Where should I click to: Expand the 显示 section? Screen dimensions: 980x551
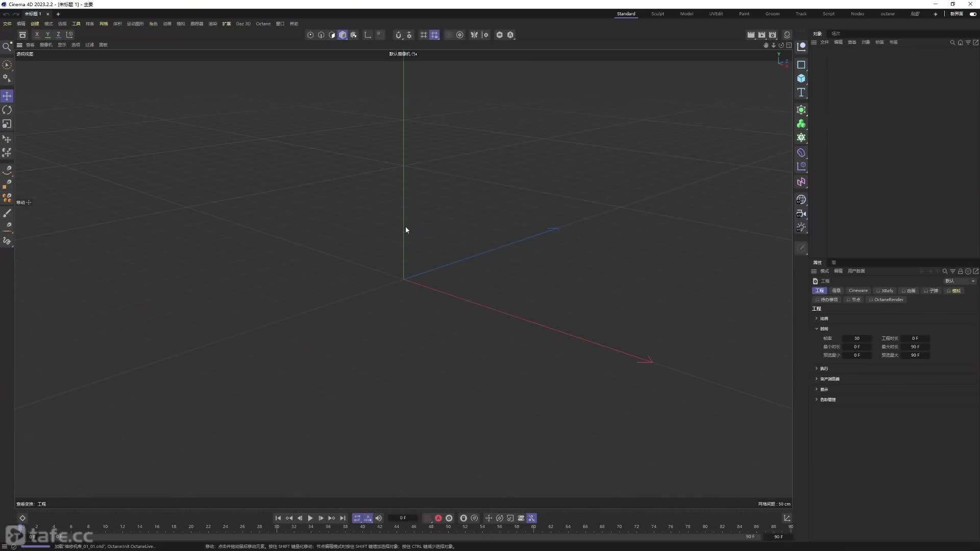point(824,389)
